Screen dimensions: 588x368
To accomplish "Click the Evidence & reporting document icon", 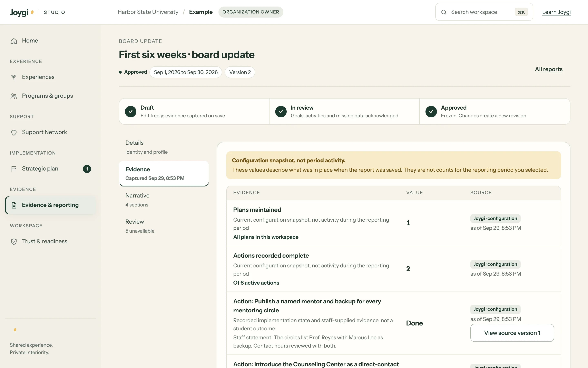I will [x=14, y=205].
